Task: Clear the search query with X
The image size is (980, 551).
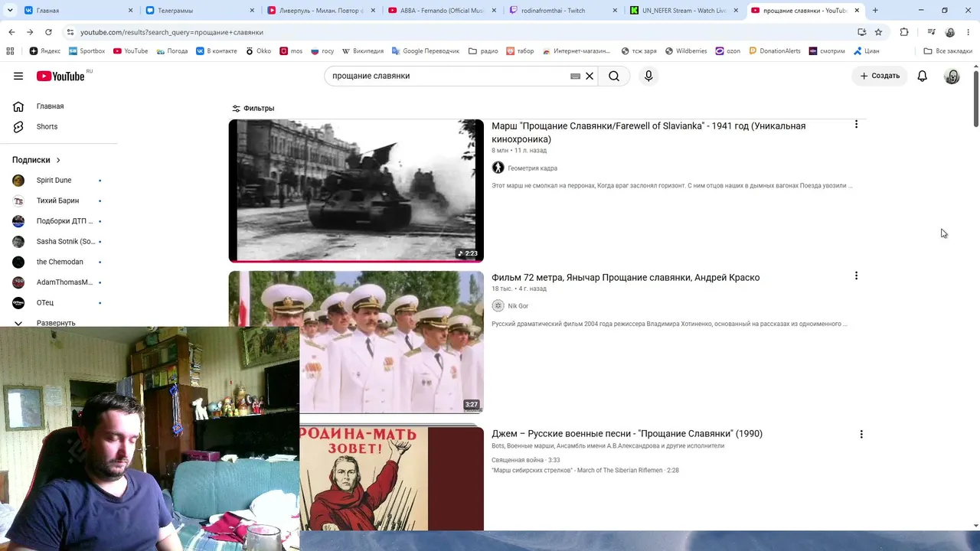Action: (x=590, y=76)
